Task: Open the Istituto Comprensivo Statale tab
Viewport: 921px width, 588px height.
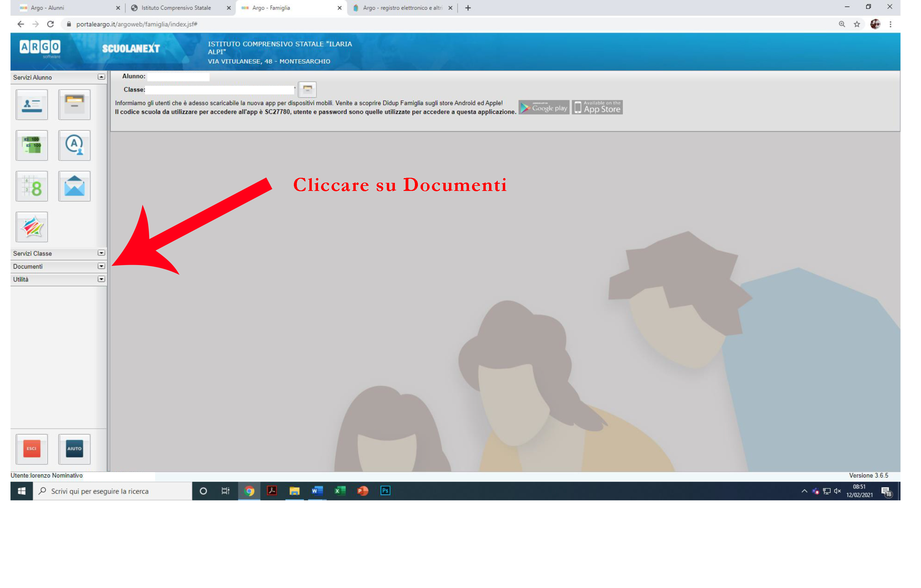Action: pyautogui.click(x=176, y=8)
